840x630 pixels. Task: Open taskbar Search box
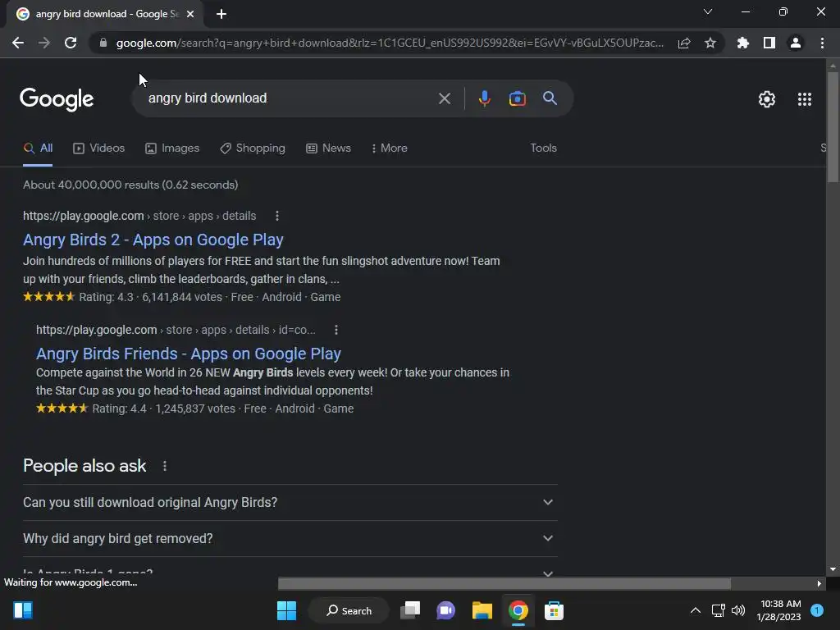pos(349,610)
